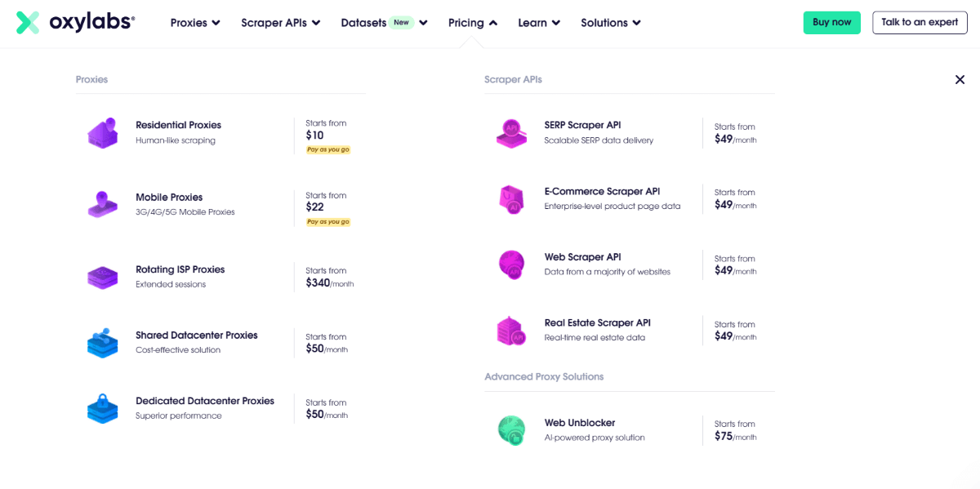
Task: Click the Shared Datacenter $50/month price
Action: click(327, 349)
